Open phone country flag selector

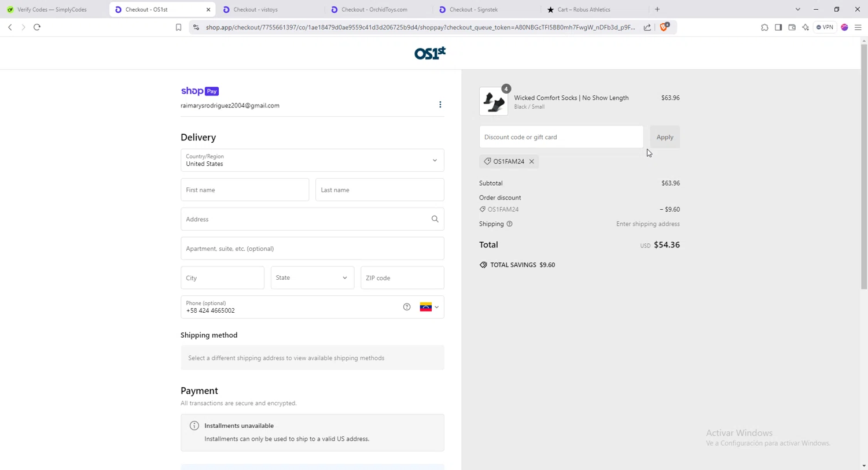(x=429, y=307)
